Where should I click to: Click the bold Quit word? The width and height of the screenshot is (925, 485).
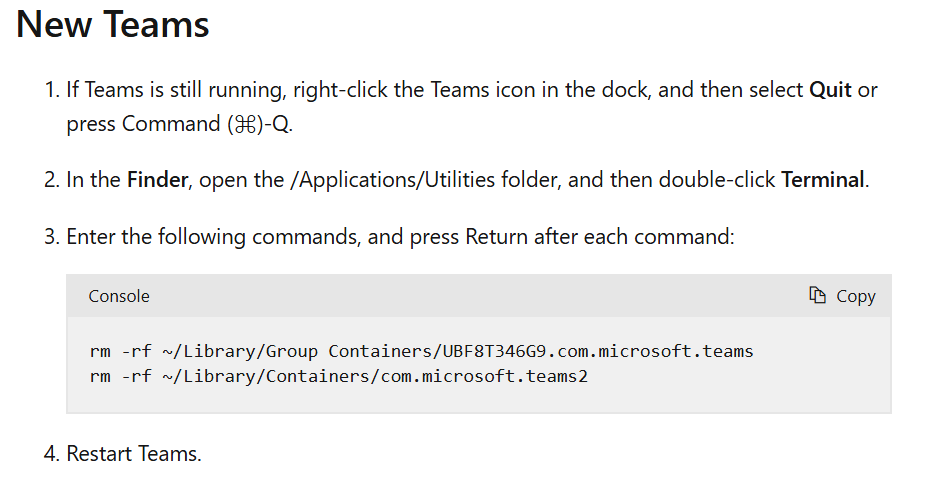(x=830, y=90)
